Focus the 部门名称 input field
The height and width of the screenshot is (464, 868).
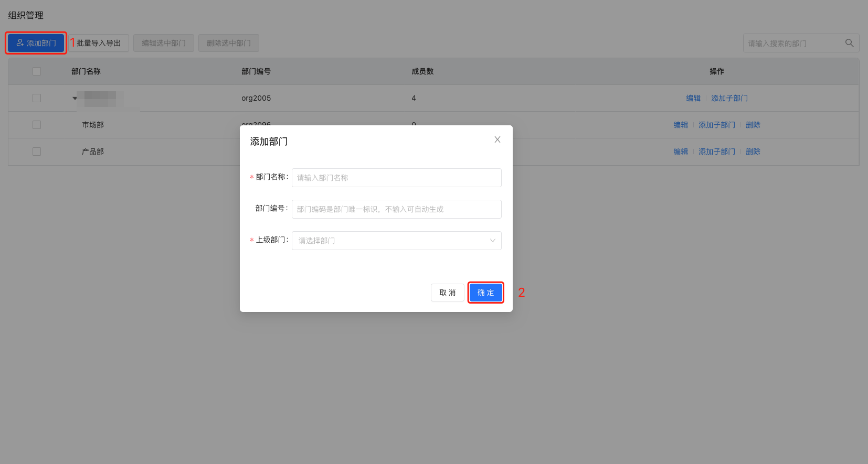(x=396, y=178)
